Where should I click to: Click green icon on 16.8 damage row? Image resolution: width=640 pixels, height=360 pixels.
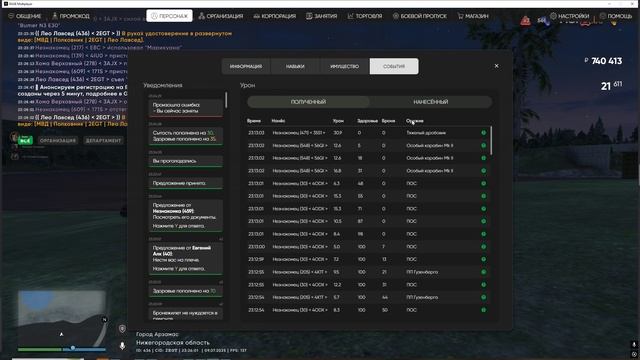tap(484, 171)
